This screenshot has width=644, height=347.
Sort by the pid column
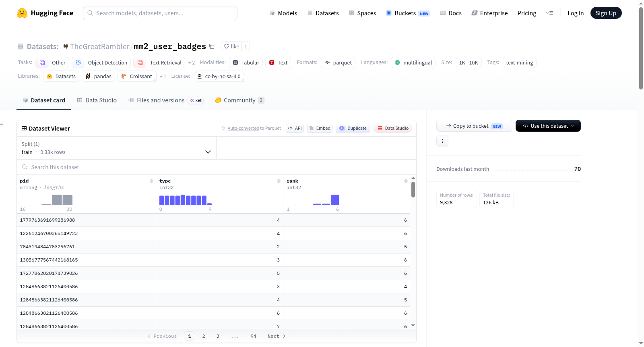coord(151,181)
